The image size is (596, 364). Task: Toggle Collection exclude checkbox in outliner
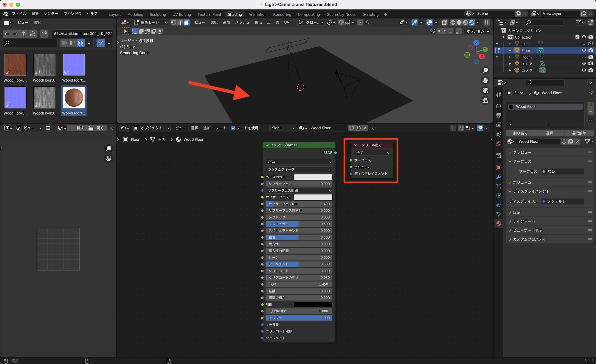[577, 37]
